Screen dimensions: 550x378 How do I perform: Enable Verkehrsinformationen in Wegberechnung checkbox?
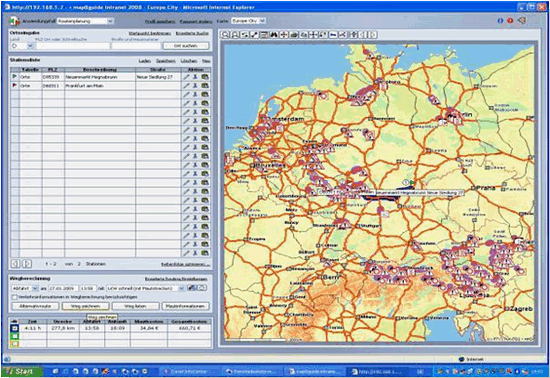[x=15, y=297]
